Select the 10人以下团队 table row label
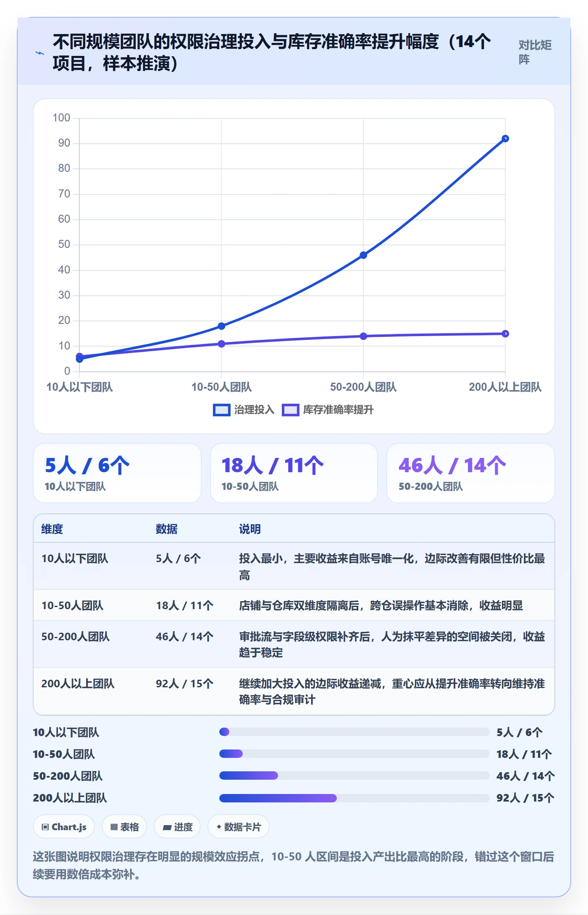588x915 pixels. 75,558
